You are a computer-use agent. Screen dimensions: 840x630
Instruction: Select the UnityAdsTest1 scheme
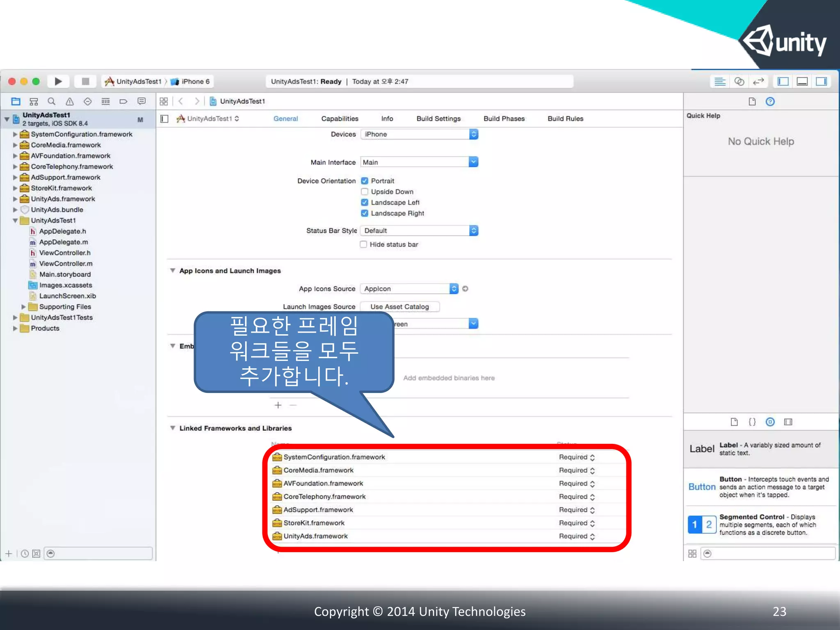coord(133,82)
